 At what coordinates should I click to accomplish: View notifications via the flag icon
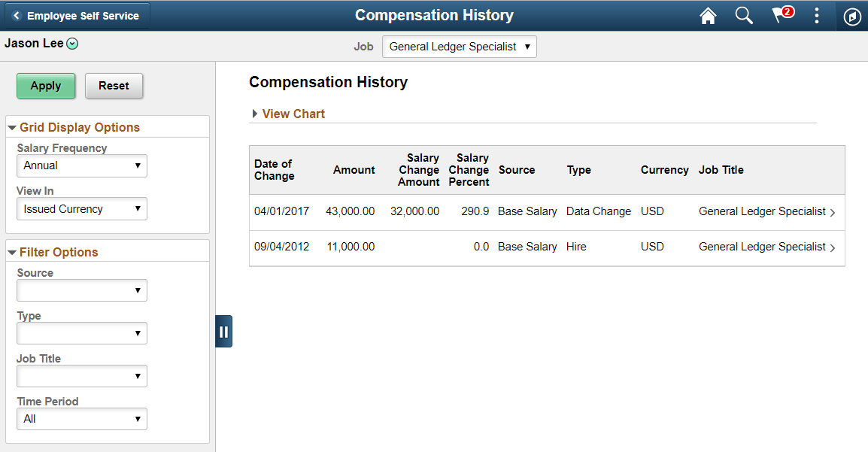coord(781,15)
